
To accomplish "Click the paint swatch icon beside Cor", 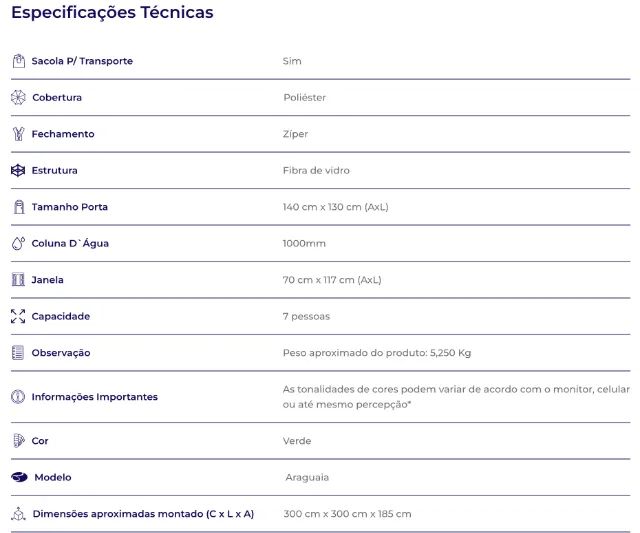I will coord(18,441).
